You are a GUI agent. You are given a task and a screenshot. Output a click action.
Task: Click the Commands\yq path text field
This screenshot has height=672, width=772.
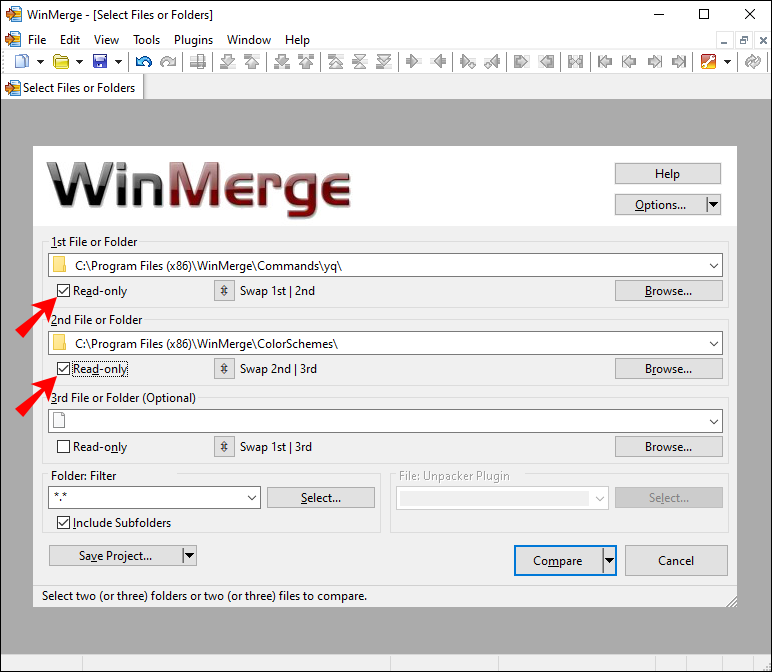coord(386,266)
